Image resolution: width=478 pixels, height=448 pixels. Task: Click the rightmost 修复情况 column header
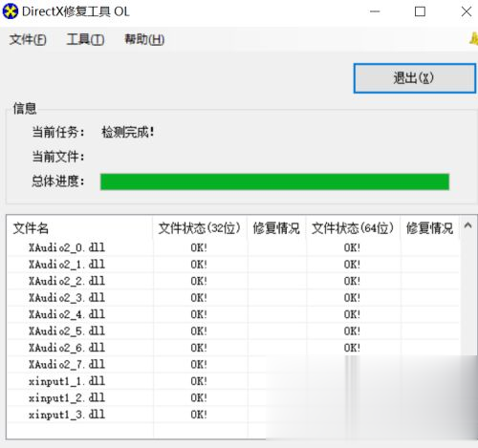tap(429, 228)
